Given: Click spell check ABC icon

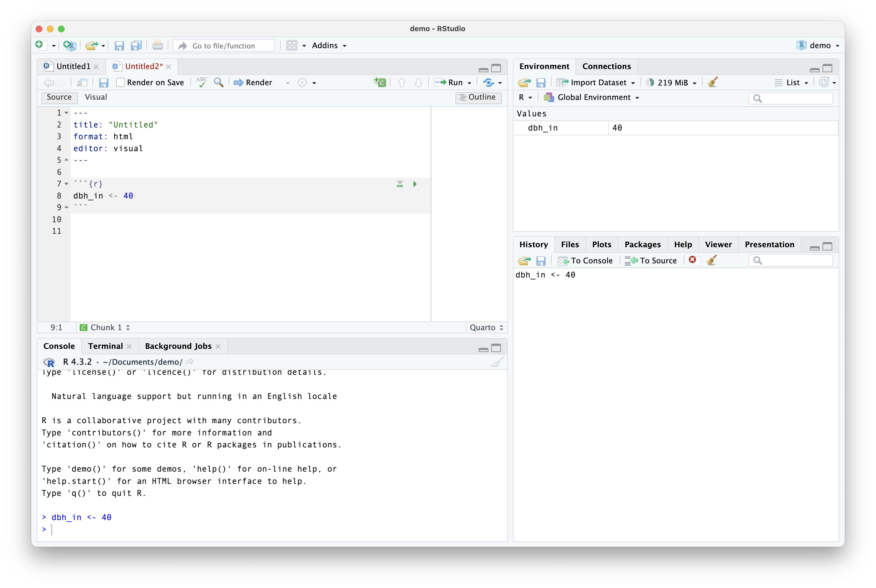Looking at the screenshot, I should (x=202, y=82).
